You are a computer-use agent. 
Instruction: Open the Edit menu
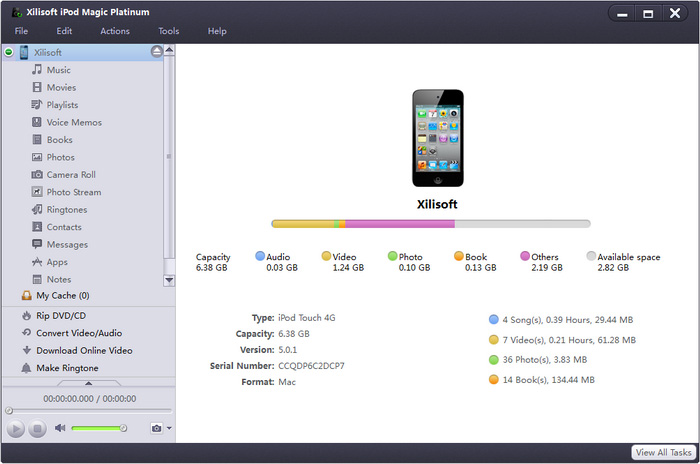(x=64, y=31)
